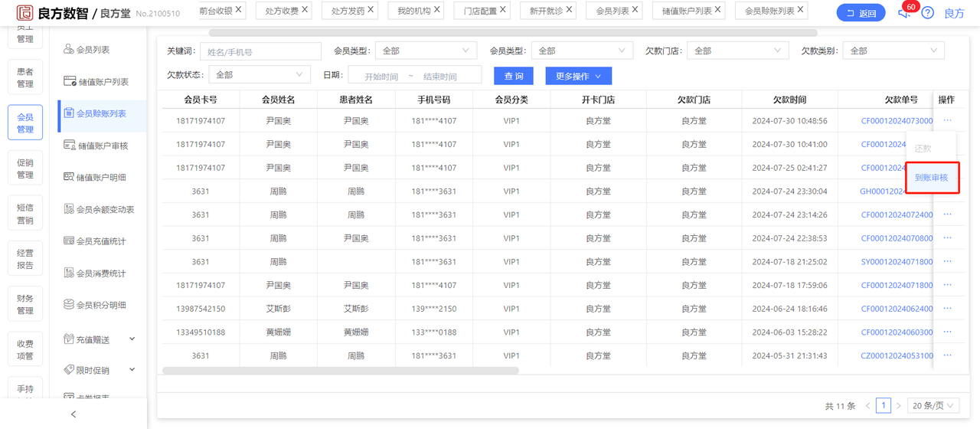Go to previous page arrow in pagination
Image resolution: width=980 pixels, height=429 pixels.
[867, 406]
